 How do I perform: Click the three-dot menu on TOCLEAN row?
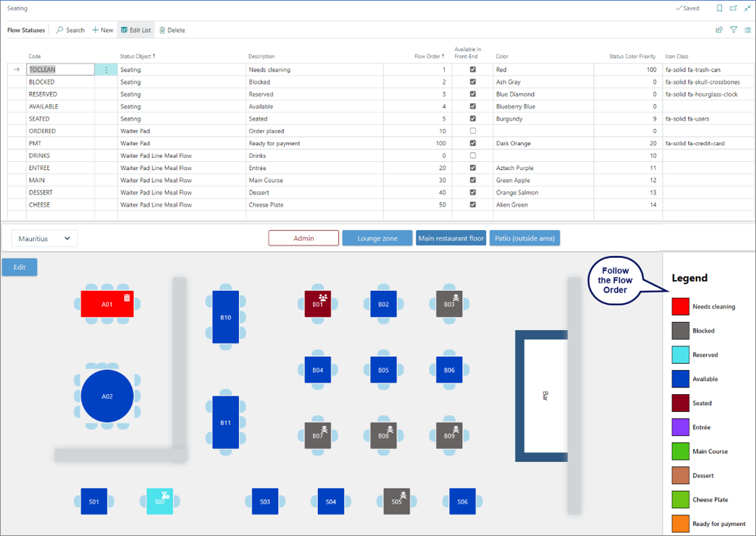[x=106, y=70]
